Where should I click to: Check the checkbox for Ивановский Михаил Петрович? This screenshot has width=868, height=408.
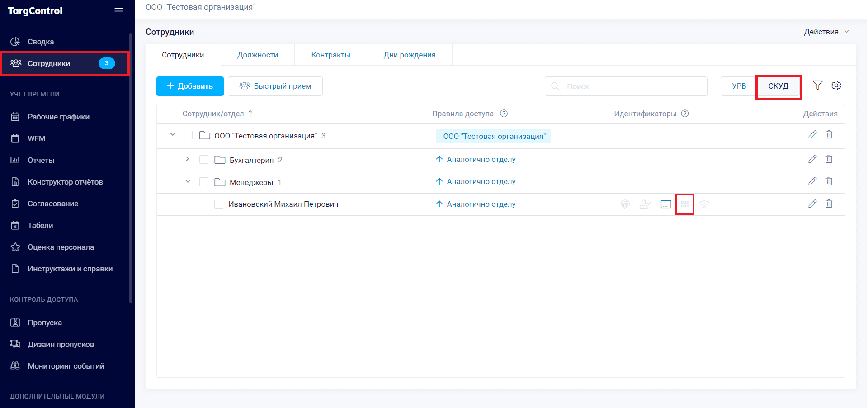click(x=219, y=204)
